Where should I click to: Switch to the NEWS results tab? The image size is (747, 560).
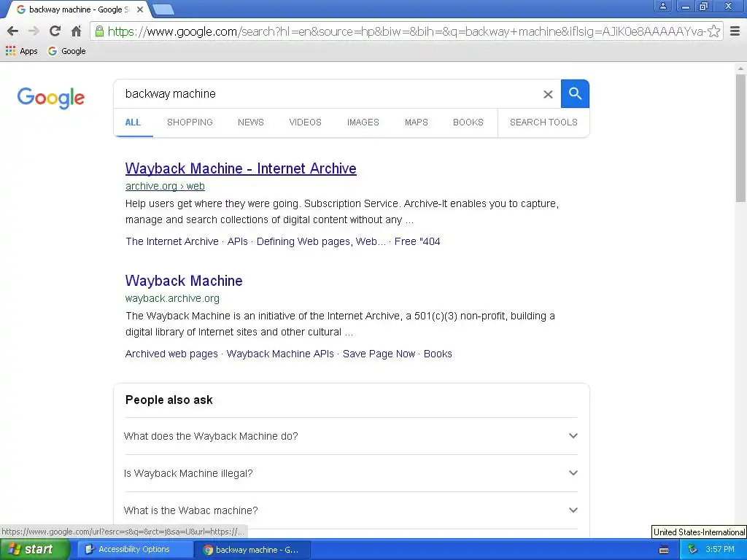point(251,122)
